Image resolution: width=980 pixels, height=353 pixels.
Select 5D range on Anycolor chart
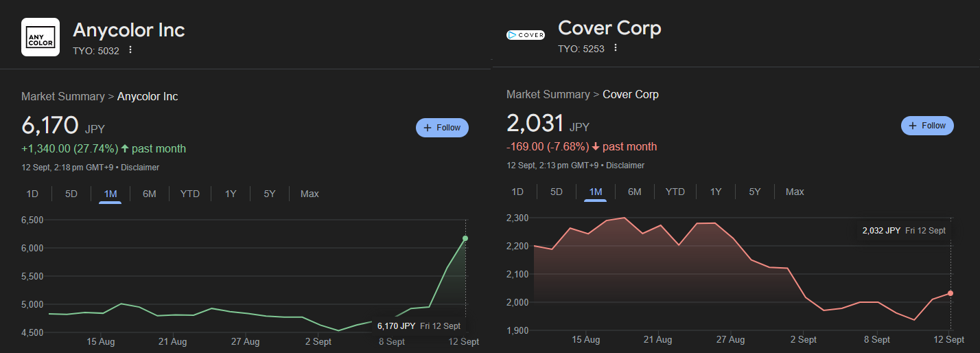(71, 194)
